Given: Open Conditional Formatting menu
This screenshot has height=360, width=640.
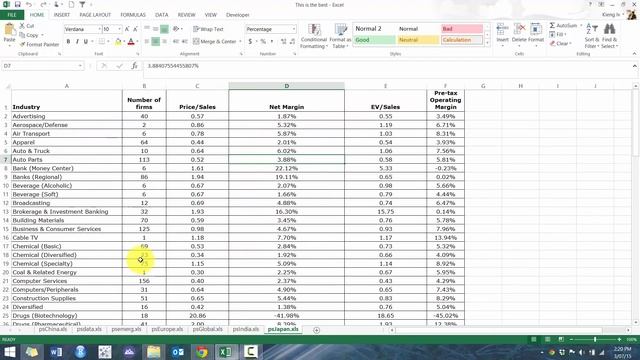Looking at the screenshot, I should coord(313,36).
